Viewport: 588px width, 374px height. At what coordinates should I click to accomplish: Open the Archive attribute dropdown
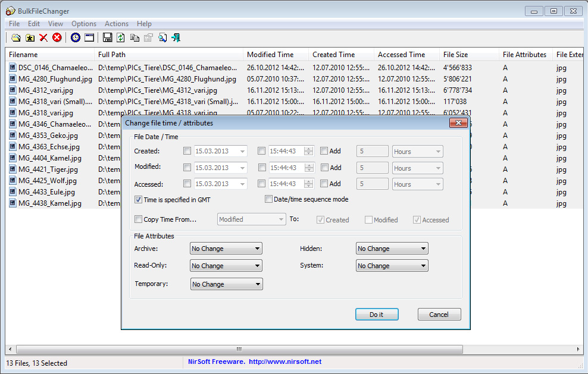[x=226, y=249]
